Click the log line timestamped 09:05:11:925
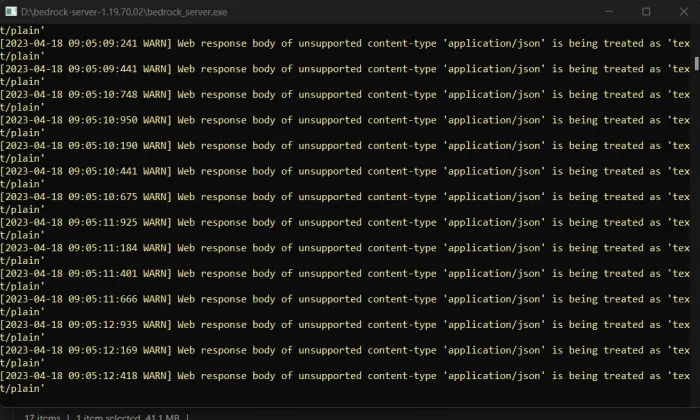Screen dimensions: 700x420 (345, 222)
